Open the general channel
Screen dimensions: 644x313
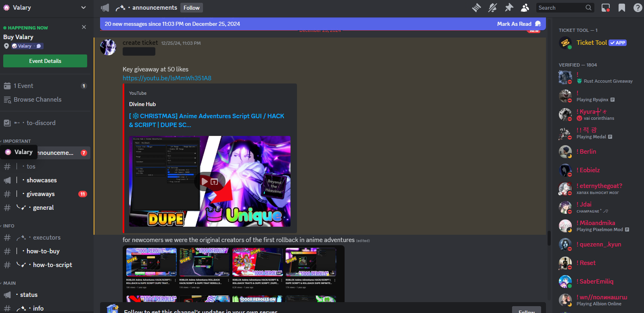tap(45, 208)
